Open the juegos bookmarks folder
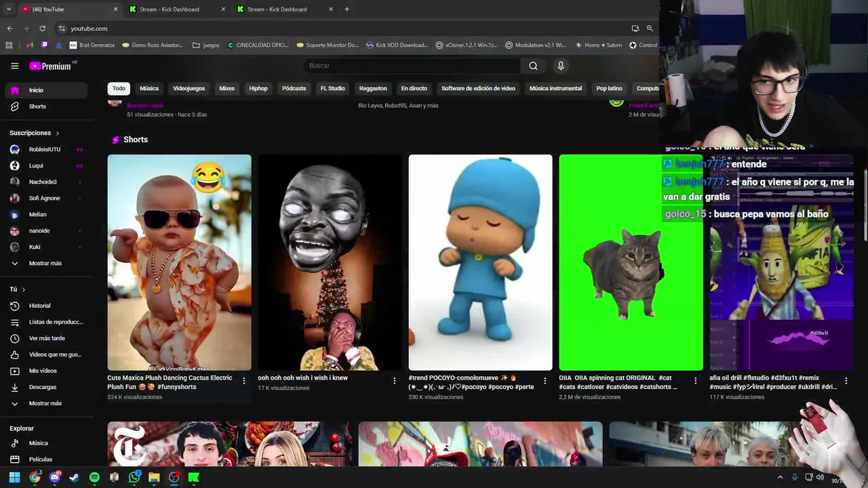The width and height of the screenshot is (868, 488). pos(206,45)
